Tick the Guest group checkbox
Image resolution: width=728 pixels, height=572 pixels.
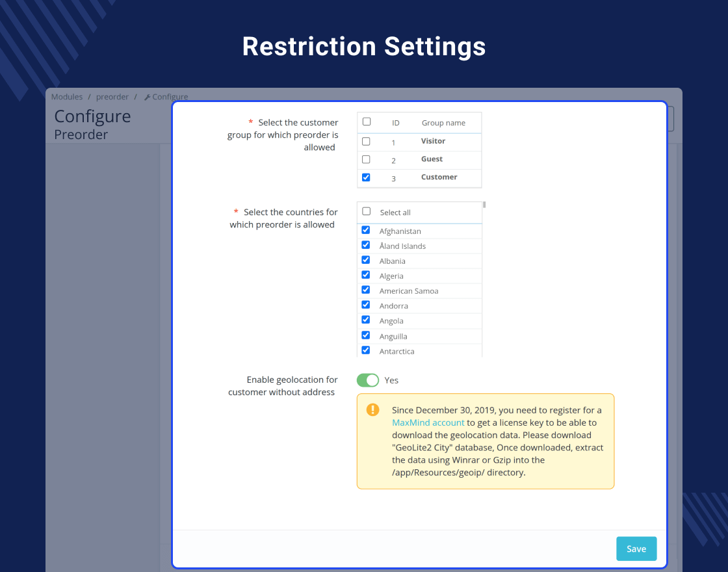[x=366, y=159]
